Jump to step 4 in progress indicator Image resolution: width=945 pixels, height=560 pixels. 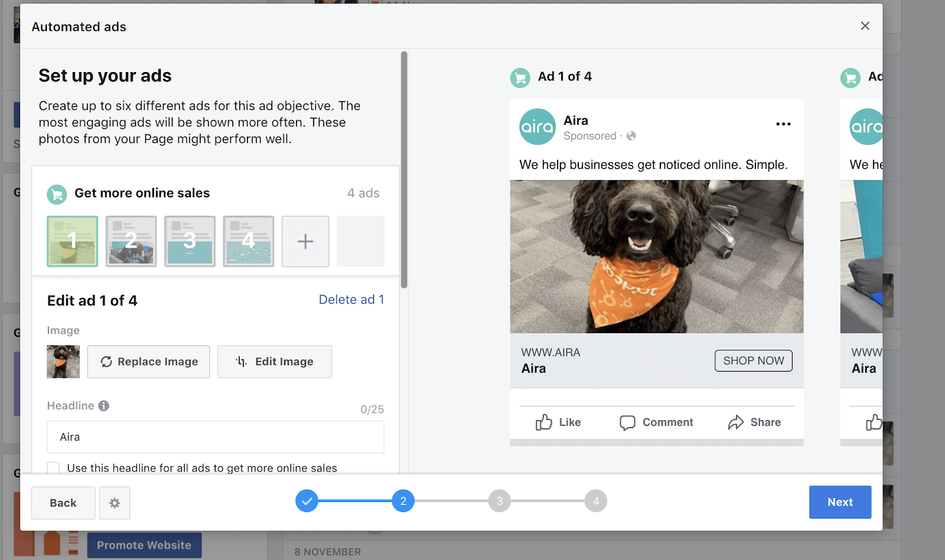[596, 501]
